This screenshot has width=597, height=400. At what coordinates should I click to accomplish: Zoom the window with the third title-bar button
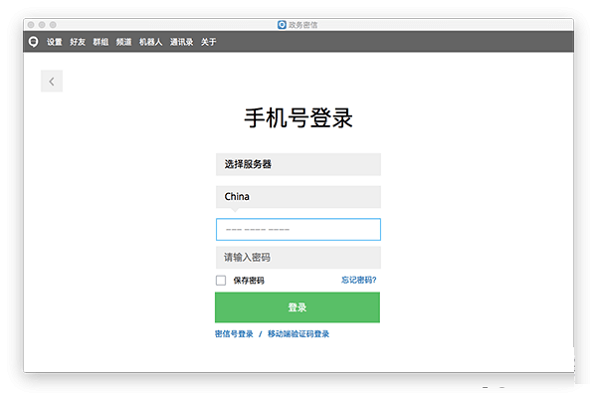tap(53, 25)
